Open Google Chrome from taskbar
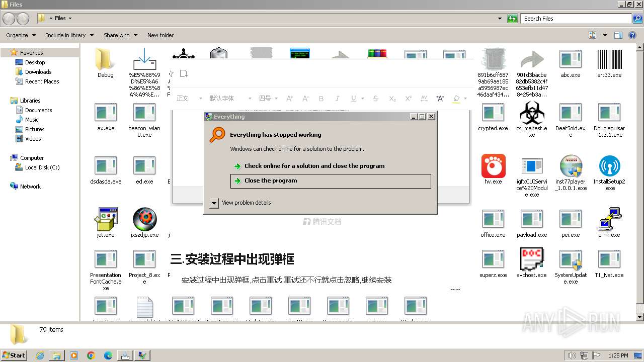 point(91,355)
